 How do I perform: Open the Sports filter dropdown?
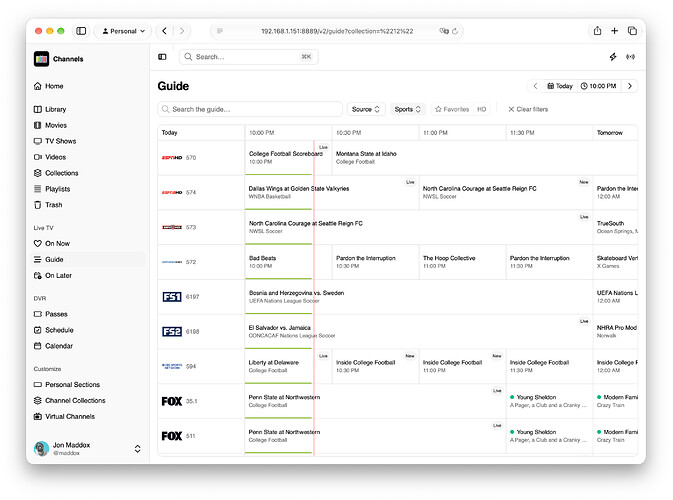pos(407,109)
